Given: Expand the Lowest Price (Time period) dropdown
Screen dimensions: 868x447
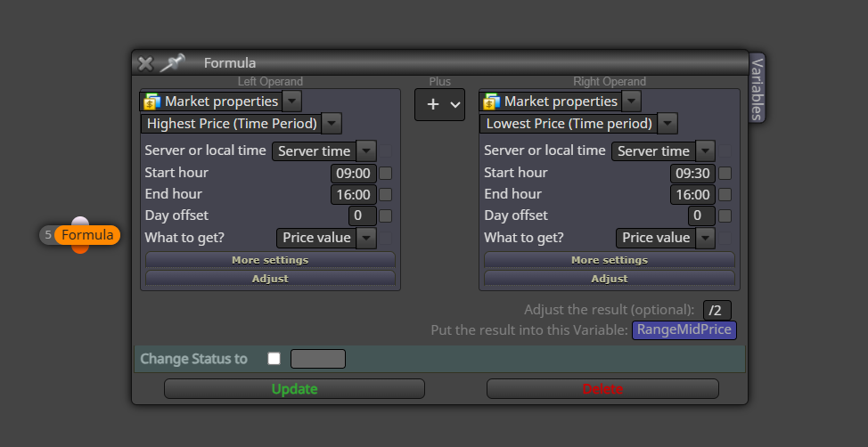Looking at the screenshot, I should (667, 124).
